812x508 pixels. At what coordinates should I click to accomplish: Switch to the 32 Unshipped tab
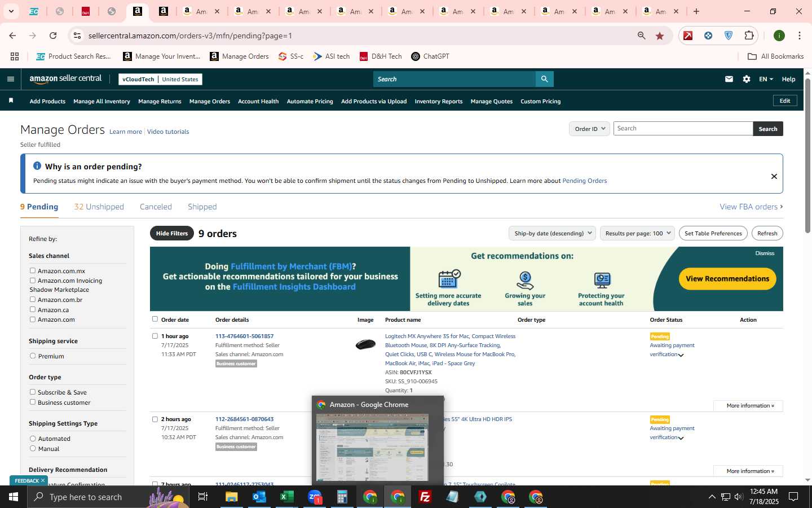(99, 207)
